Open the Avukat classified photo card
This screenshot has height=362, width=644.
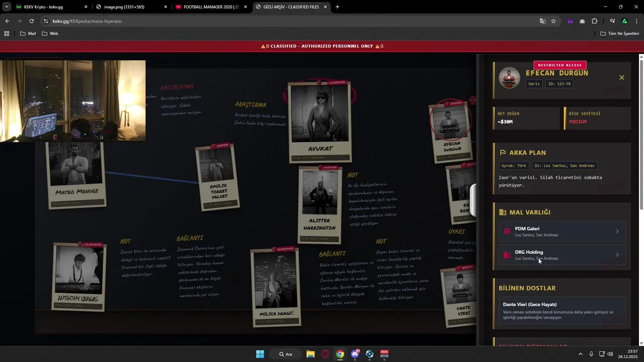320,122
